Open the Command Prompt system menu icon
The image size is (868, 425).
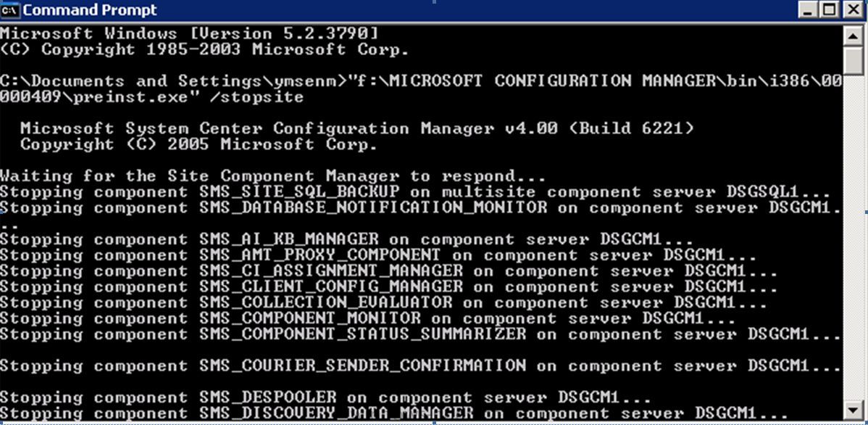(x=11, y=10)
